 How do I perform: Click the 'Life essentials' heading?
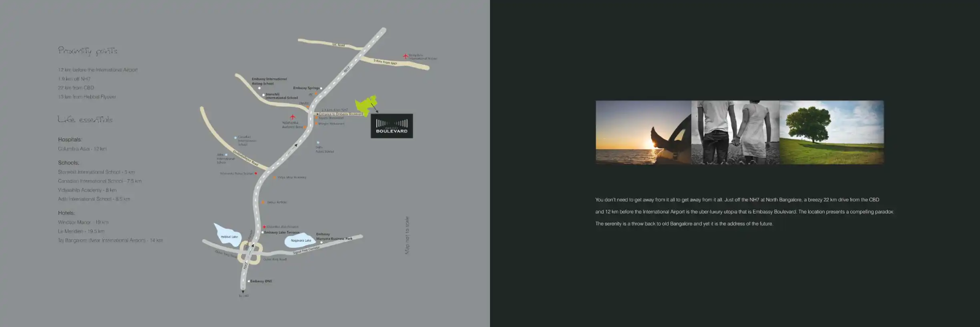[85, 119]
